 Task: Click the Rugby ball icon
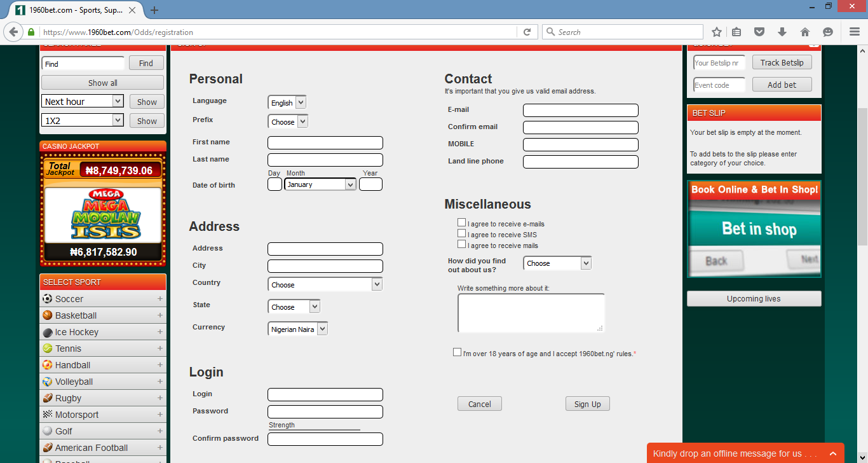(x=47, y=398)
